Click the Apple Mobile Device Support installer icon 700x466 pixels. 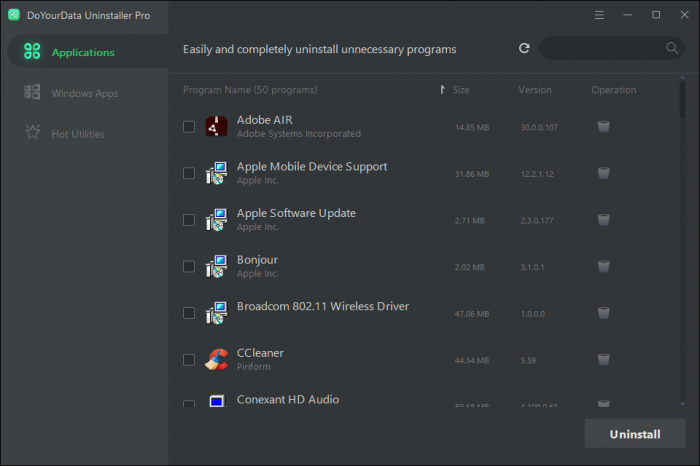click(217, 173)
